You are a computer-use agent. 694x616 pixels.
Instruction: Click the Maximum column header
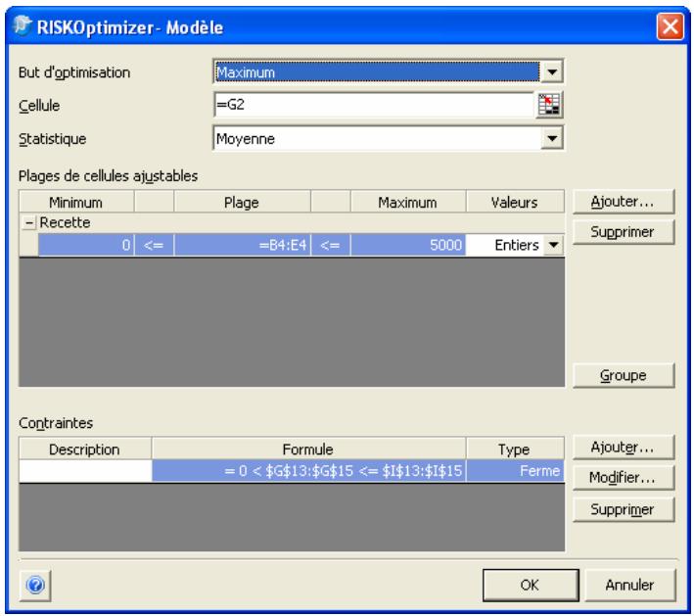(407, 203)
